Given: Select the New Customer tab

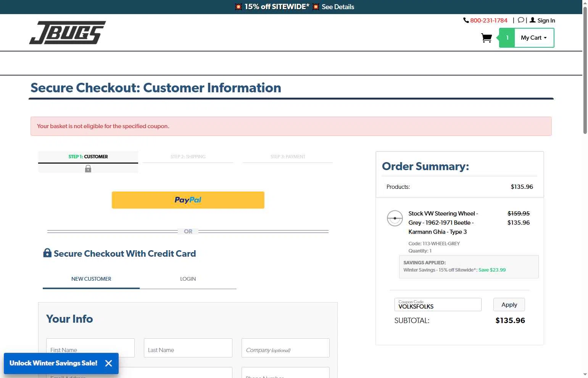Looking at the screenshot, I should pyautogui.click(x=91, y=279).
